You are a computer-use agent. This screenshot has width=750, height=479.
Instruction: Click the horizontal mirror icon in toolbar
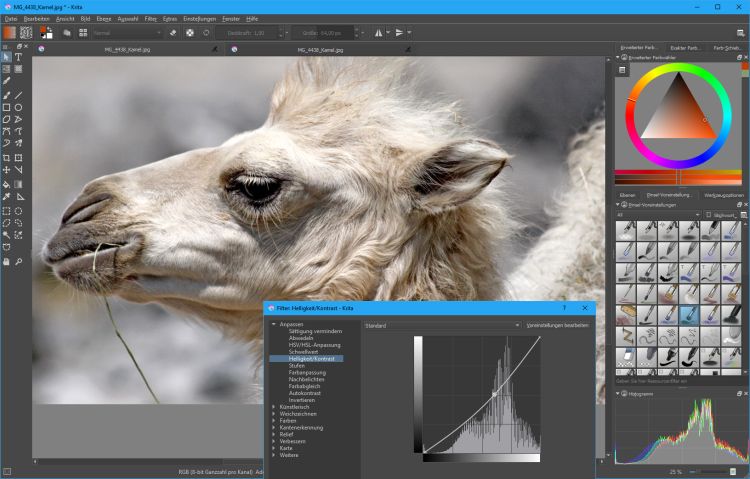click(379, 32)
